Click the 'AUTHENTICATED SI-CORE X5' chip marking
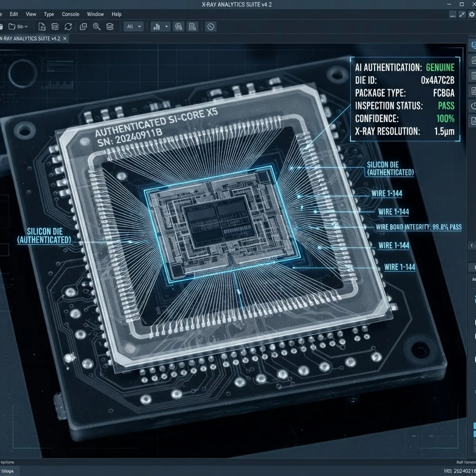The image size is (476, 476). coord(156,122)
